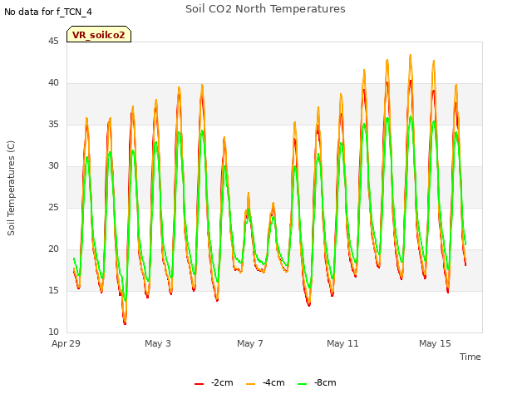Click the 30 y-axis tick label
Screen dimensions: 532x399
point(53,166)
